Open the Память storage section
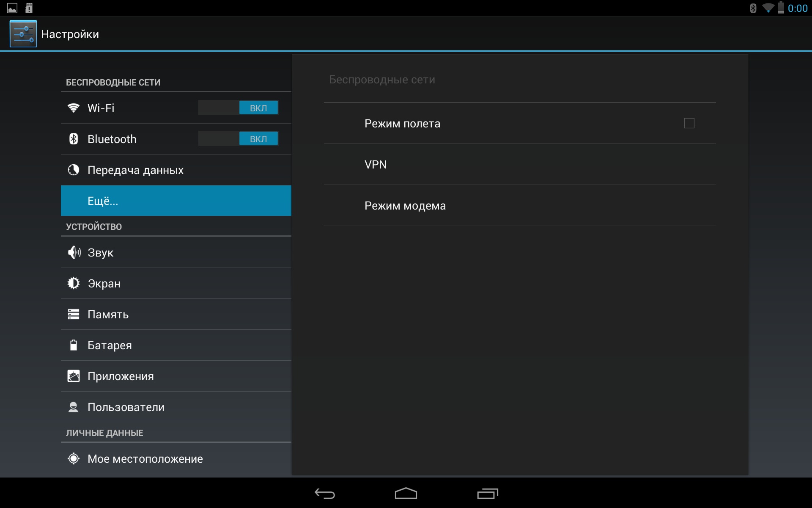The image size is (812, 508). tap(176, 314)
